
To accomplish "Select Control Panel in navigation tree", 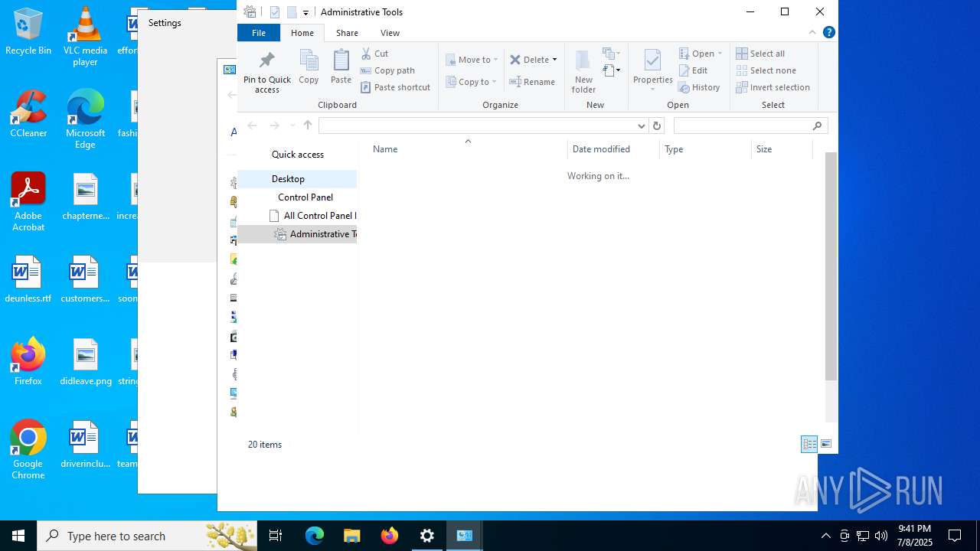I will (x=297, y=197).
